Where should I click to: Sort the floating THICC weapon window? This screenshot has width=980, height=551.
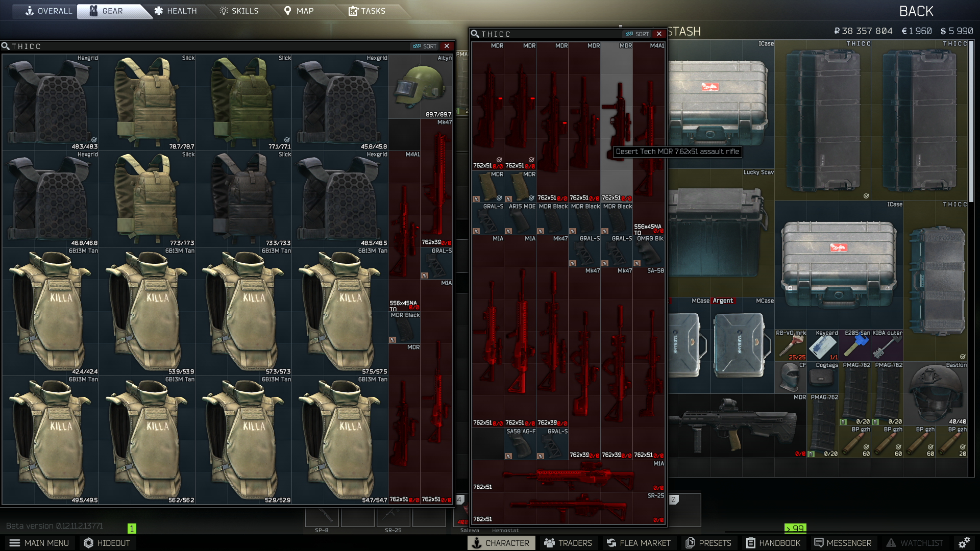(636, 34)
